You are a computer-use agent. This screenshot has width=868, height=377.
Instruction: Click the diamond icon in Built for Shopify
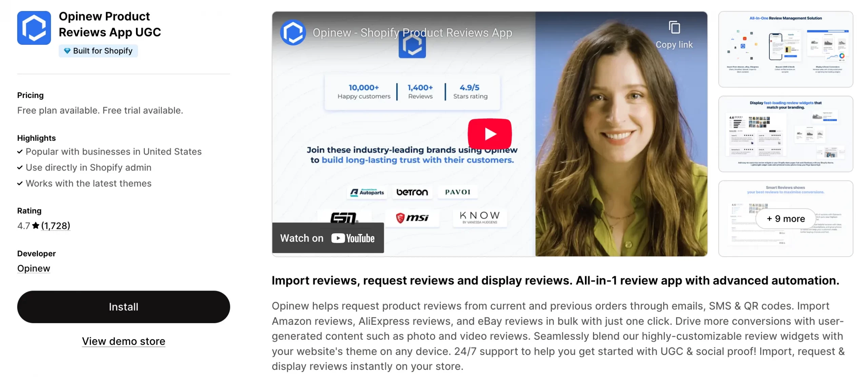[x=67, y=51]
